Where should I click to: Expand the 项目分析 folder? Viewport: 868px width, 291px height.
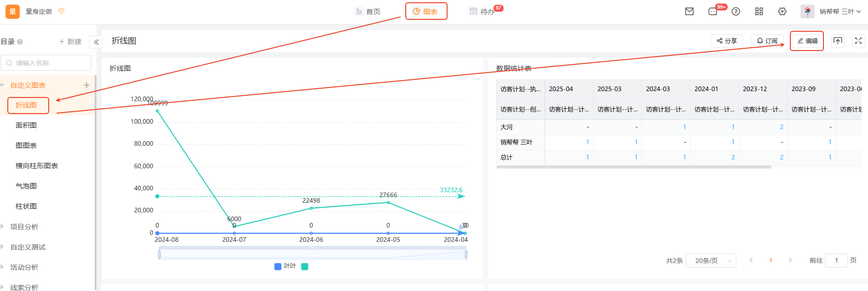pyautogui.click(x=24, y=227)
